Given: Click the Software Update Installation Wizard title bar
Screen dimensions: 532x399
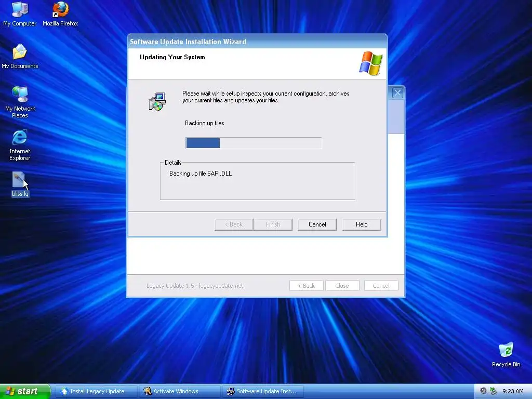Looking at the screenshot, I should (258, 42).
